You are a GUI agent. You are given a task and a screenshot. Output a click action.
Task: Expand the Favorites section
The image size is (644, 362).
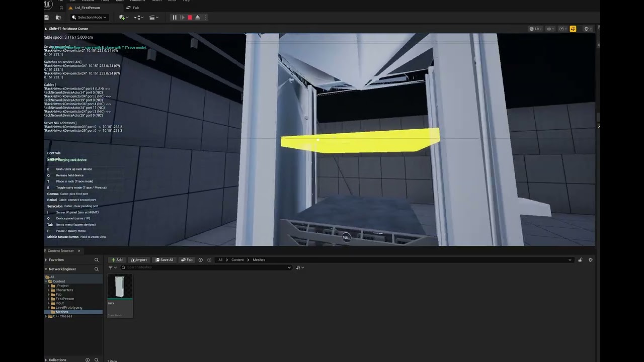coord(46,260)
